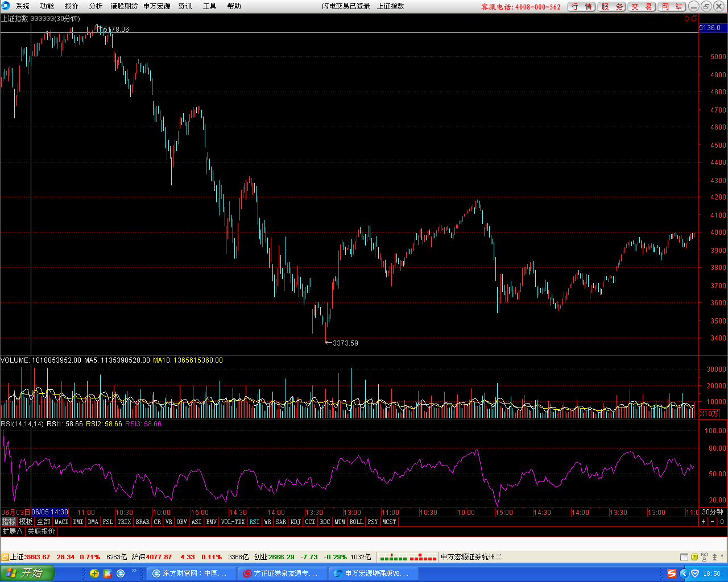728x582 pixels.
Task: Click the 3373.59 low price label on the chart
Action: [x=345, y=343]
